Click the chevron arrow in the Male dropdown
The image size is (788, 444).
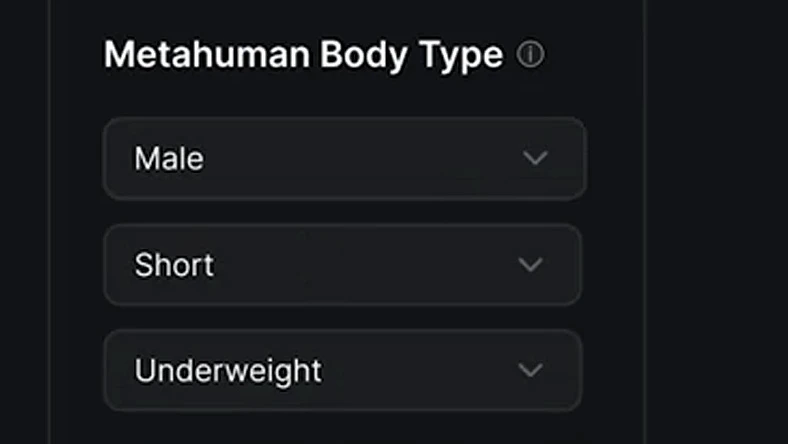tap(535, 158)
